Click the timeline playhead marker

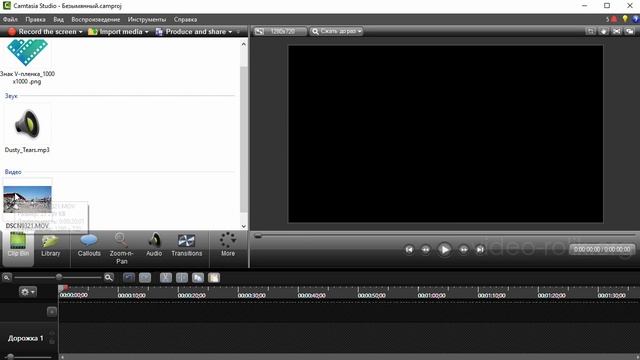[62, 288]
